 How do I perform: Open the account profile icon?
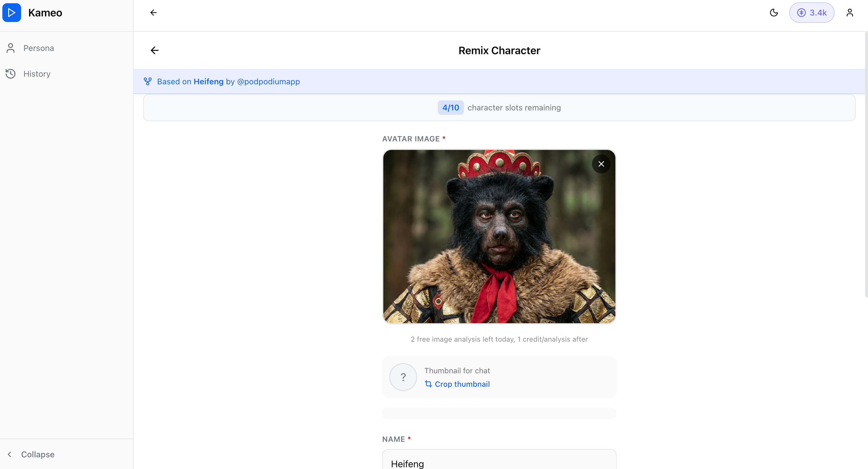850,13
